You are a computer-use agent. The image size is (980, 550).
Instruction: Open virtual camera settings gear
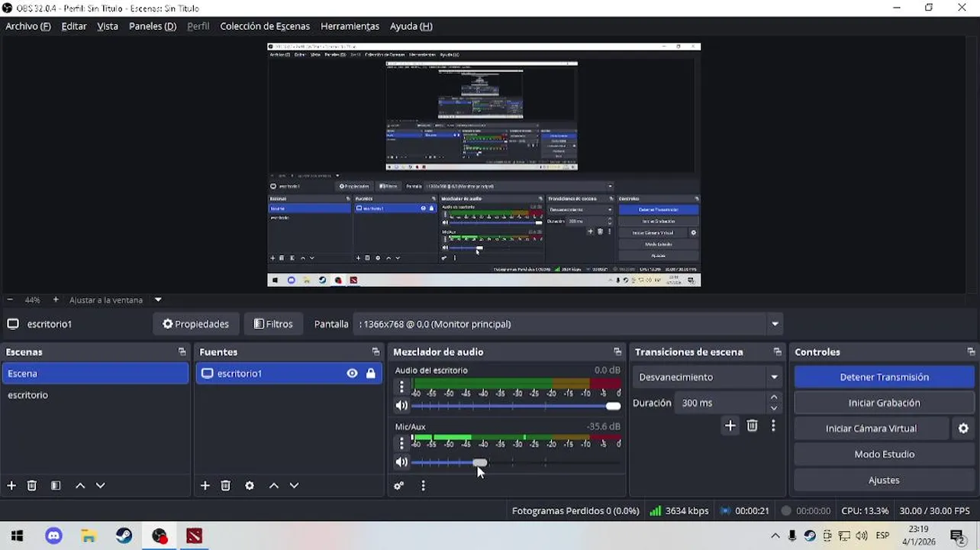[963, 429]
